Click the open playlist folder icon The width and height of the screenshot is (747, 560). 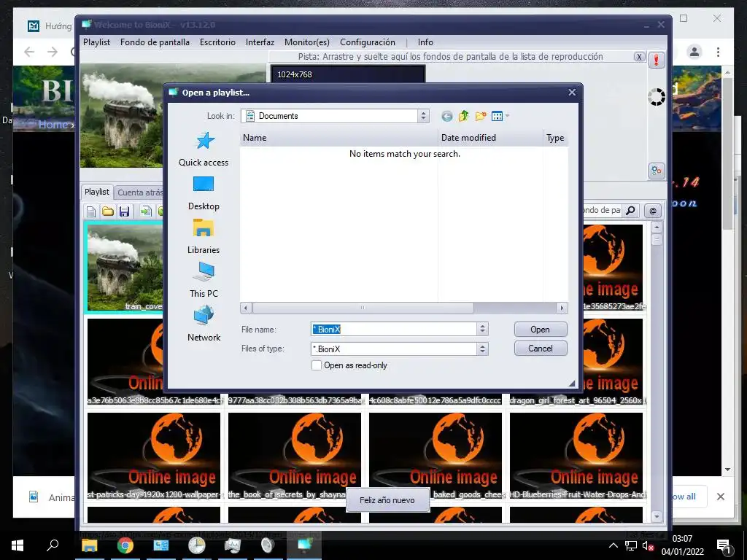pos(108,211)
